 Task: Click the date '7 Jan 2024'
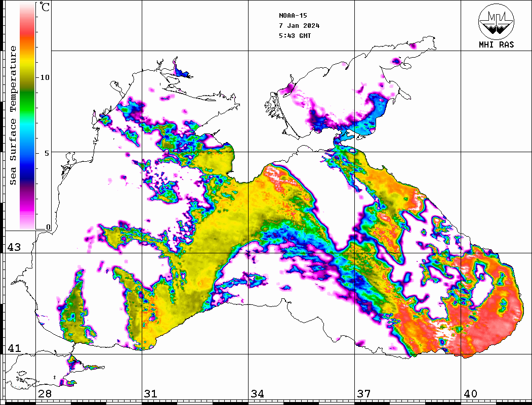coord(299,26)
